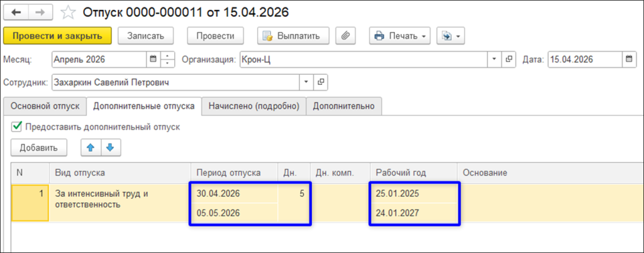The image size is (644, 253).
Task: Click the Добавить button
Action: [39, 149]
